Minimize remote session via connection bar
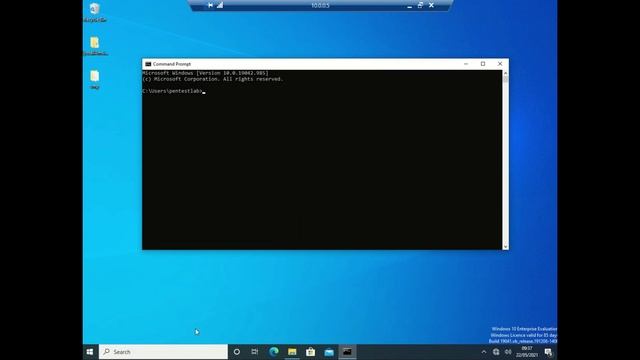640x360 pixels. [409, 5]
